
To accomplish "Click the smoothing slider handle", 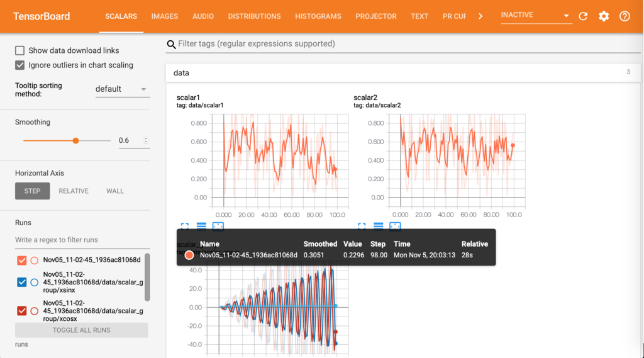I will click(75, 140).
